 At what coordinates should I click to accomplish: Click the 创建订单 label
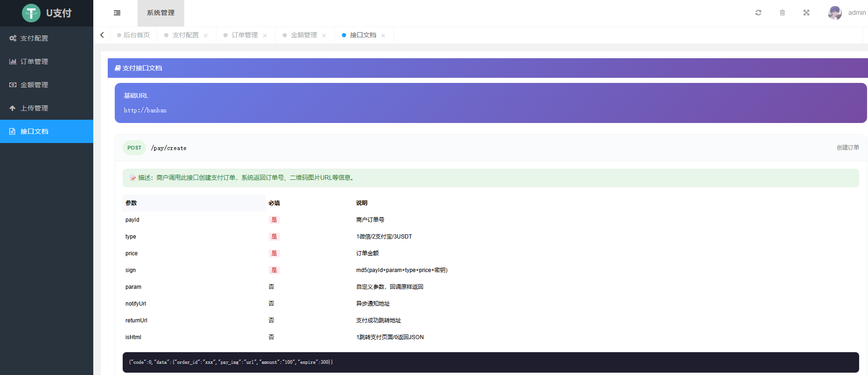point(847,147)
